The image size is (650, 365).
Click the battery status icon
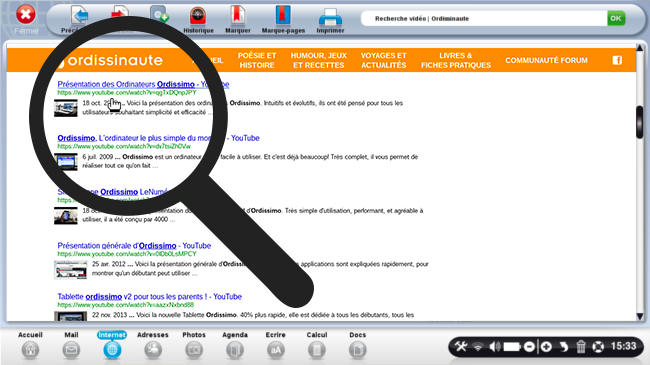tap(512, 346)
